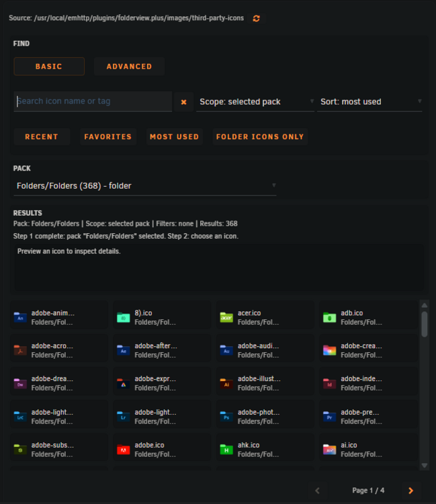Clear search with the orange X

pyautogui.click(x=184, y=102)
